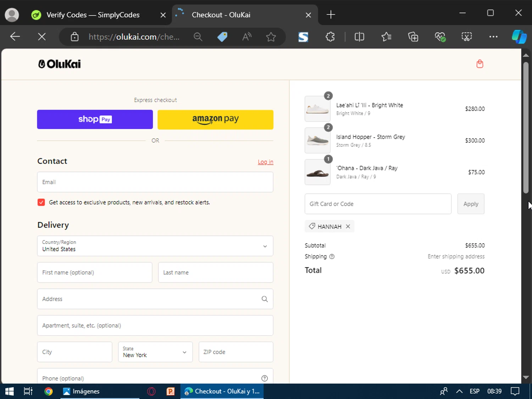
Task: Switch to Verify Codes SimplyCodes tab
Action: tap(93, 15)
